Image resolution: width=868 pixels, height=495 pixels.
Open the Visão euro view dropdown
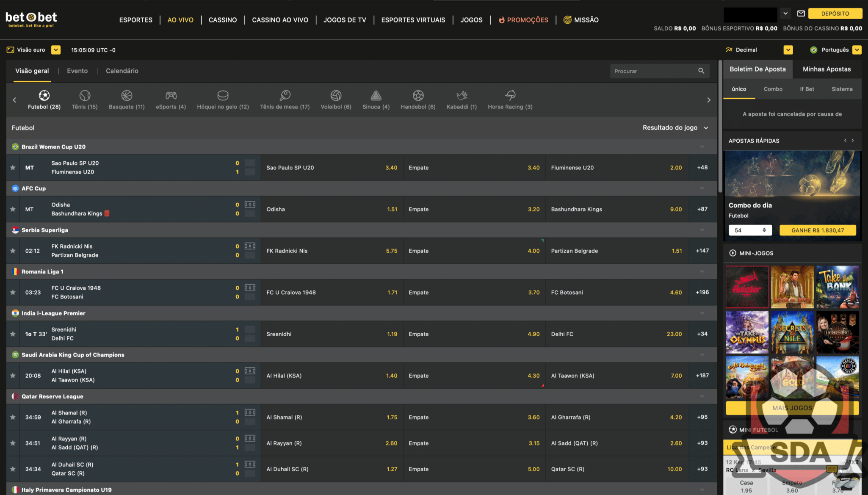click(55, 50)
